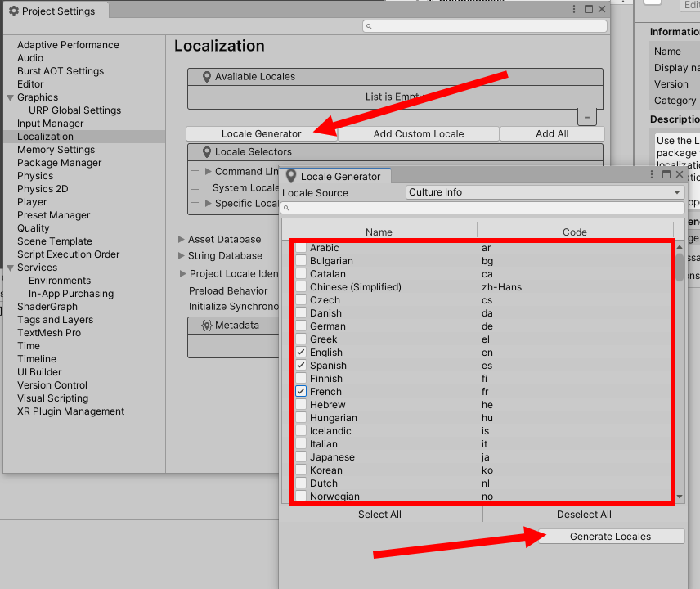Open the Localization settings category
This screenshot has height=589, width=700.
coord(84,137)
